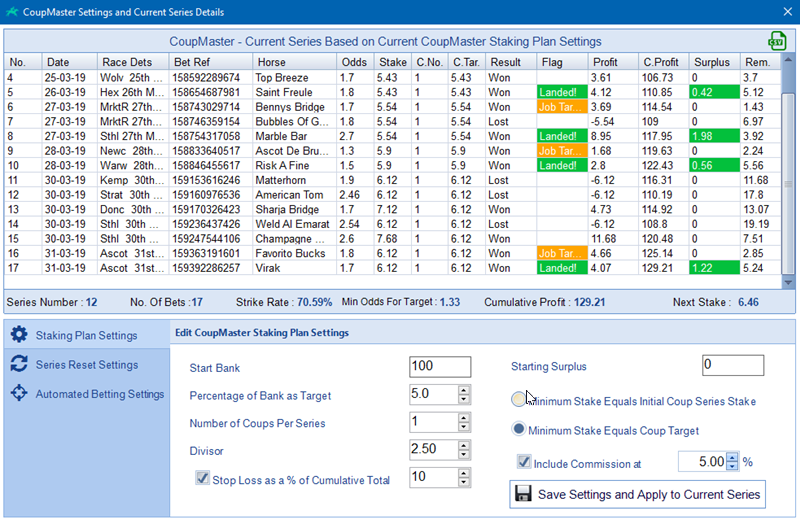Click the Number of Coups Per Series field
The width and height of the screenshot is (800, 519).
pos(433,422)
